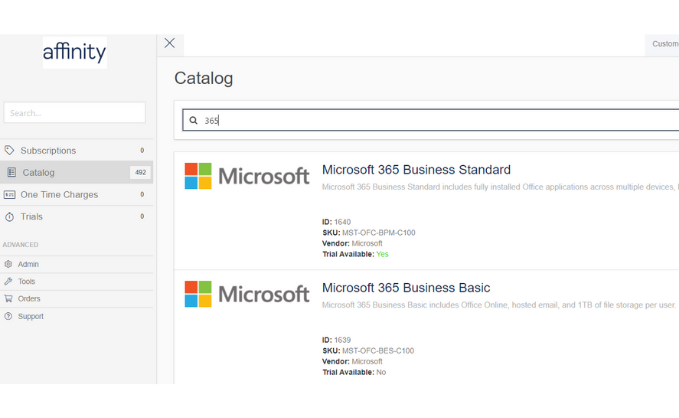Click the Admin gear icon
The height and width of the screenshot is (418, 679).
[x=8, y=264]
